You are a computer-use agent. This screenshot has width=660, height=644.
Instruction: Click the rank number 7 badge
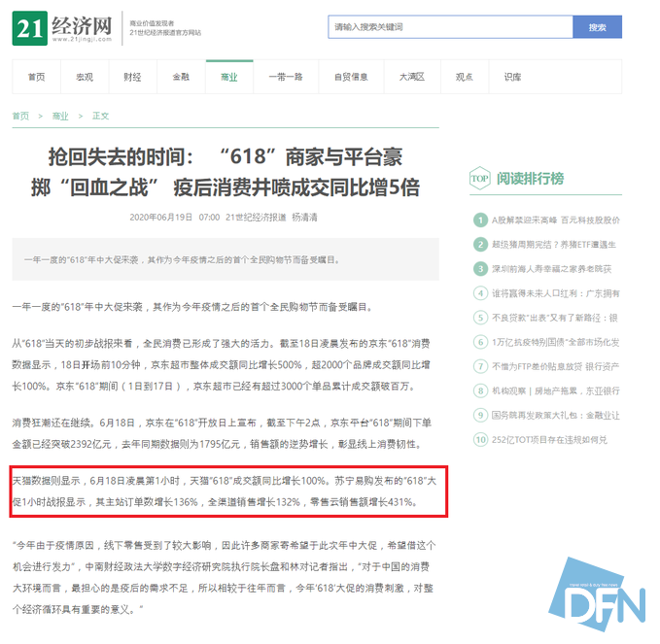[480, 366]
